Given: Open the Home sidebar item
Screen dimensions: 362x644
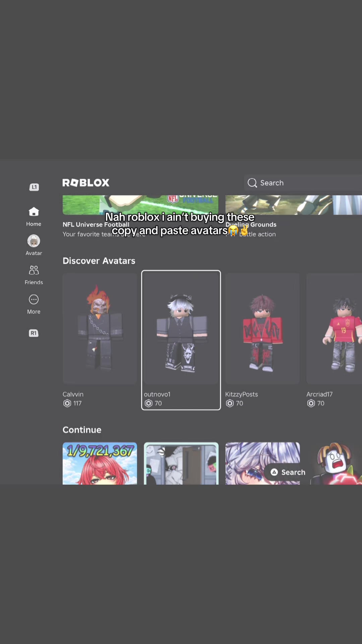Looking at the screenshot, I should [x=34, y=217].
